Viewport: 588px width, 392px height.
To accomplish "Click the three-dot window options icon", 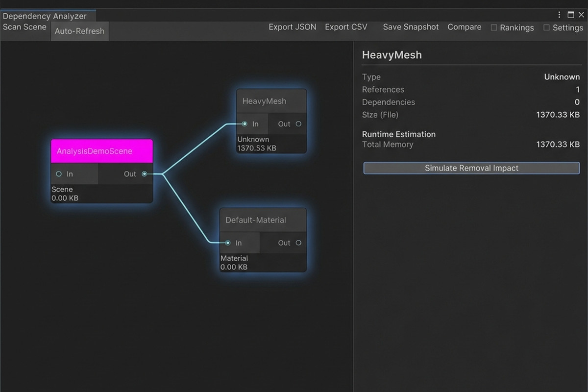I will pos(558,15).
